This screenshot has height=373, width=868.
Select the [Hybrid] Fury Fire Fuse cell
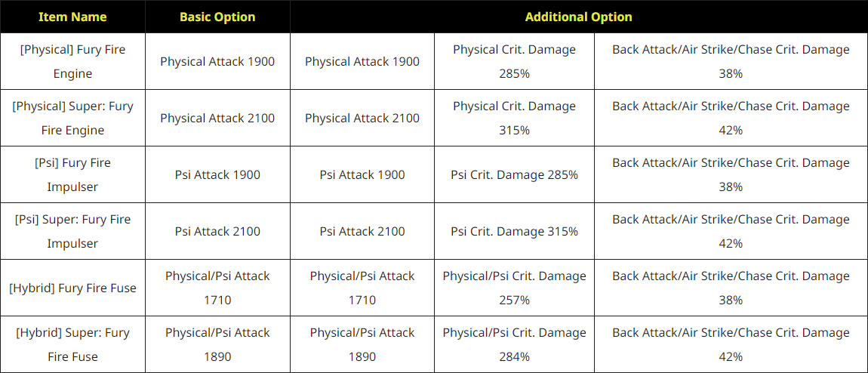(x=72, y=288)
